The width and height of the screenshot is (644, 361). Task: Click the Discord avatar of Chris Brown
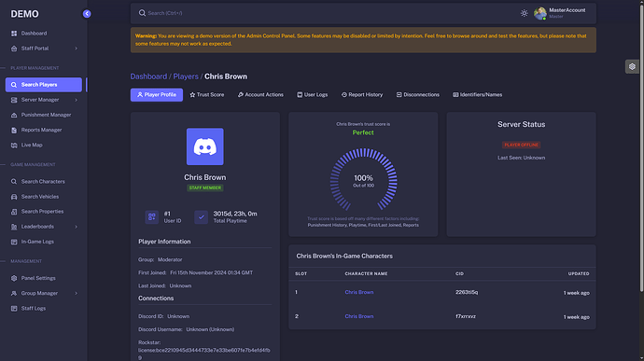[205, 146]
